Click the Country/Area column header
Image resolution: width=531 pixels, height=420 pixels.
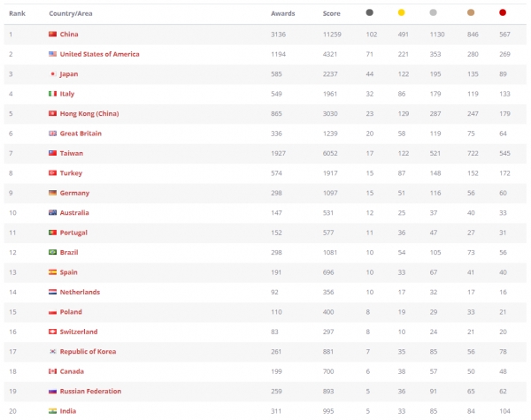71,13
